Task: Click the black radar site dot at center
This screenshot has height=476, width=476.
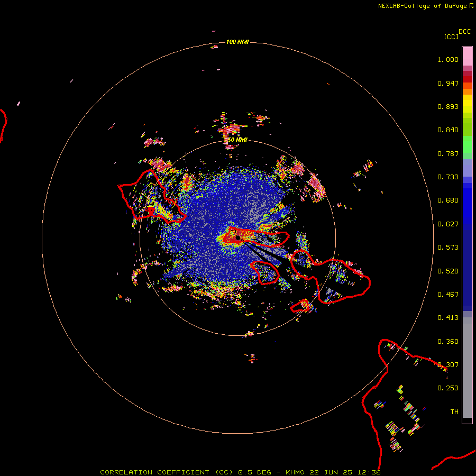Action: click(x=238, y=237)
